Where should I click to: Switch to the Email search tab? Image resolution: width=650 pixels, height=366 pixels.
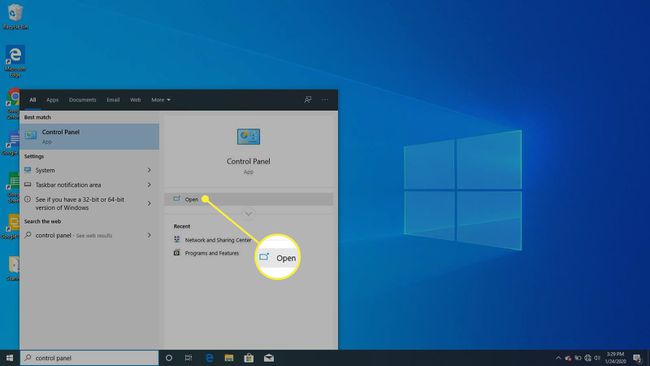point(113,99)
